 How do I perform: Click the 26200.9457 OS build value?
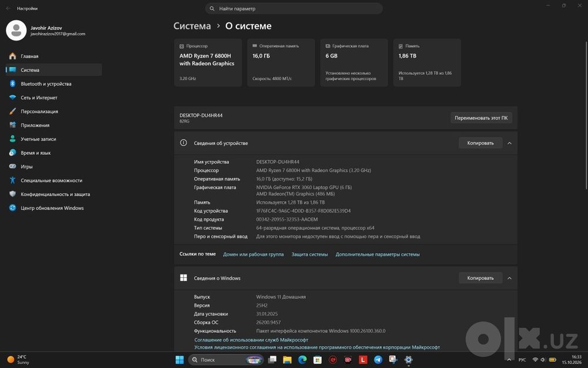click(269, 323)
